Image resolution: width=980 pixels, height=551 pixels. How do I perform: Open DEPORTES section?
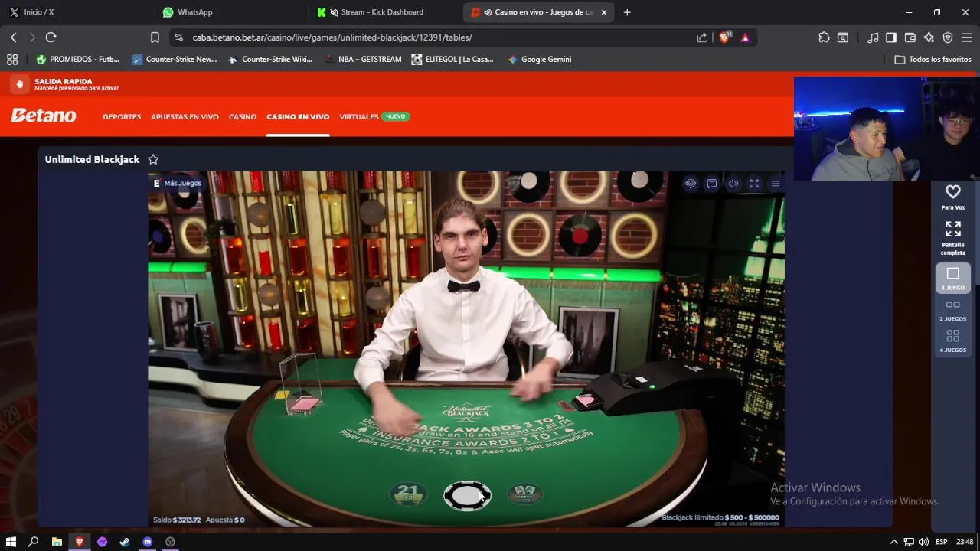122,117
